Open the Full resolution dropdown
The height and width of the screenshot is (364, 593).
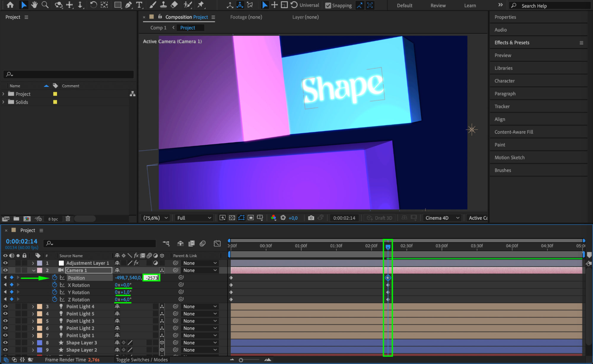point(194,218)
